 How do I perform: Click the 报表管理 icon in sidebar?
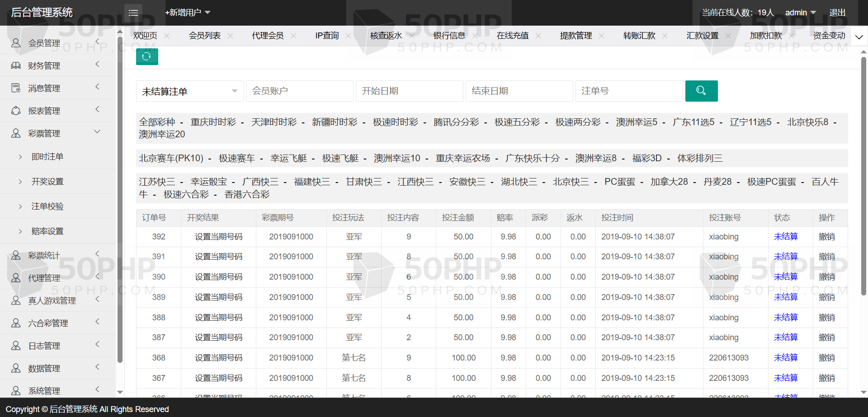[x=16, y=111]
